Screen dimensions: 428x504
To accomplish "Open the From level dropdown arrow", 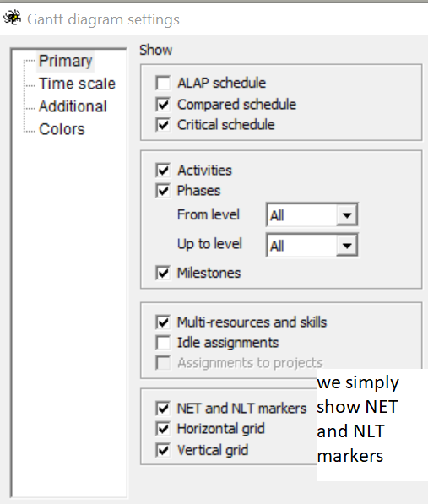I will pos(347,214).
